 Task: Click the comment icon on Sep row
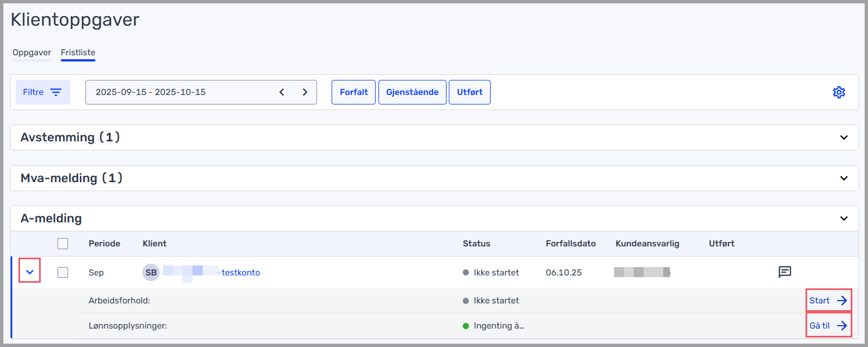785,272
